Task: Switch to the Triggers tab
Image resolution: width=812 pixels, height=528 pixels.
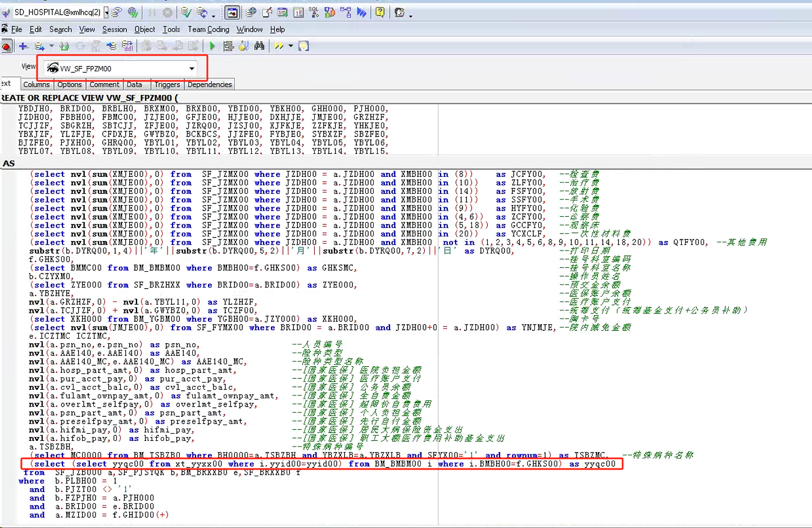Action: (167, 85)
